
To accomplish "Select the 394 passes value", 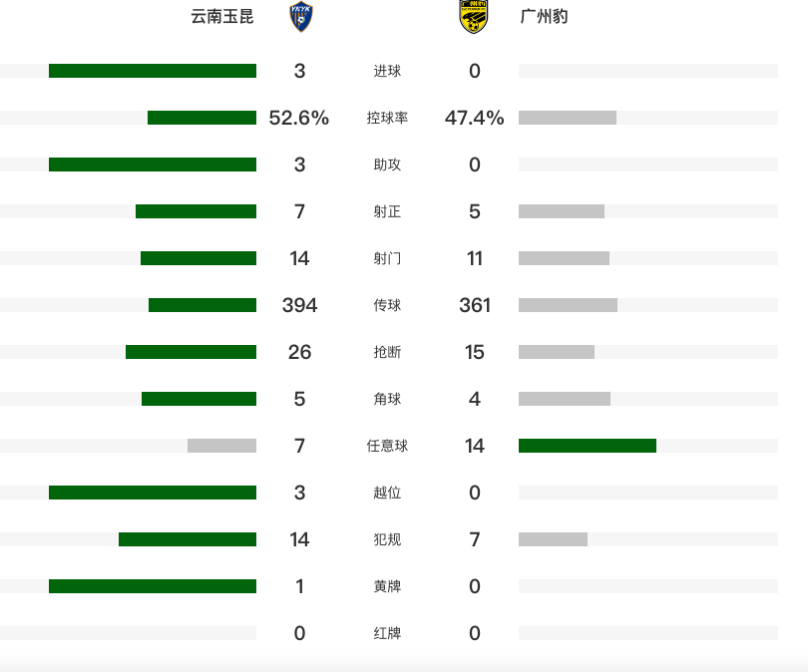I will tap(299, 305).
